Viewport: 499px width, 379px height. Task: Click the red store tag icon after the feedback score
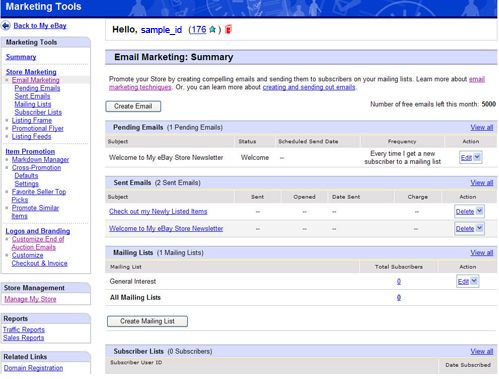coord(228,29)
